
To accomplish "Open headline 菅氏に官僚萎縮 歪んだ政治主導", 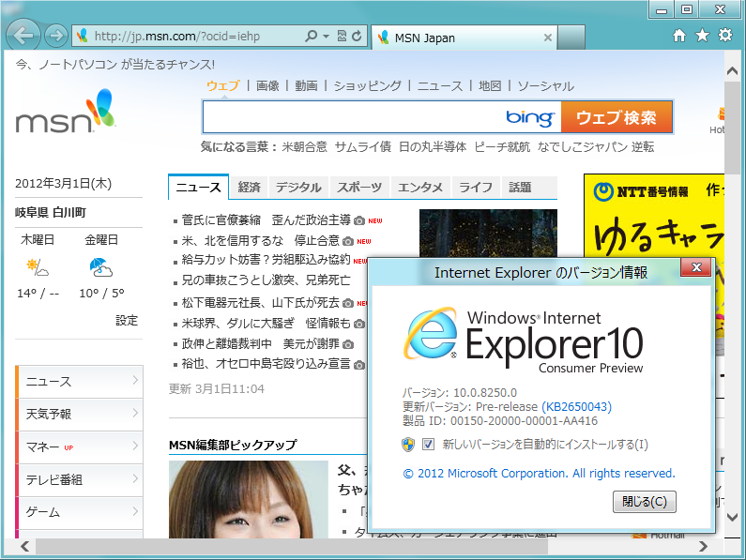I will point(266,219).
